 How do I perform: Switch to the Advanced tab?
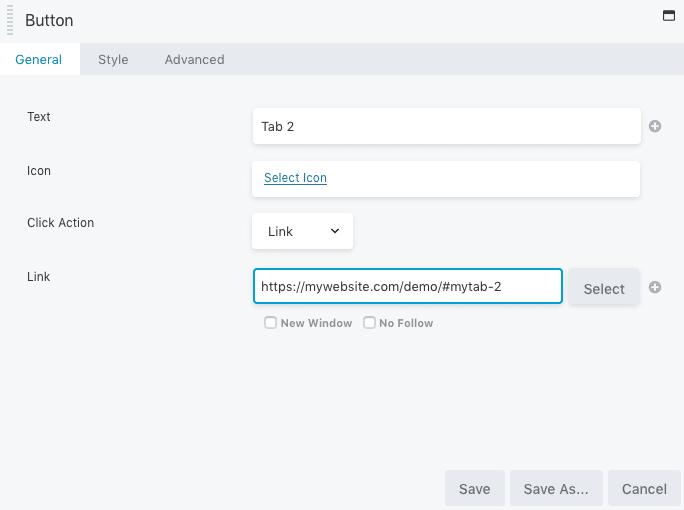point(195,59)
